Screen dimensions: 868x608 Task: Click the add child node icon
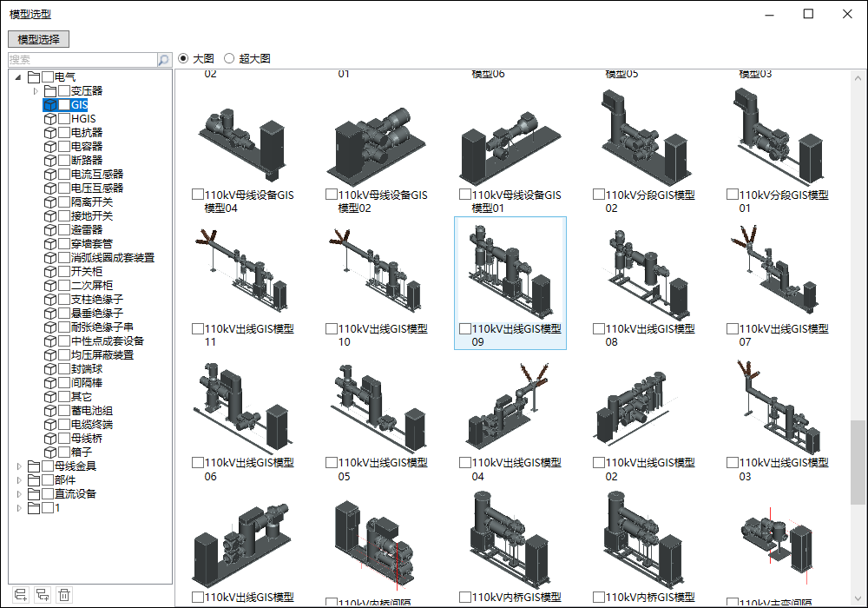click(42, 595)
